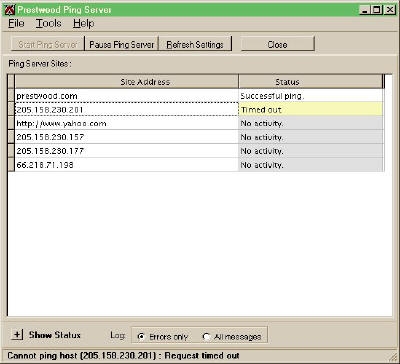Select the 205.158.230.201 address cell

[127, 110]
